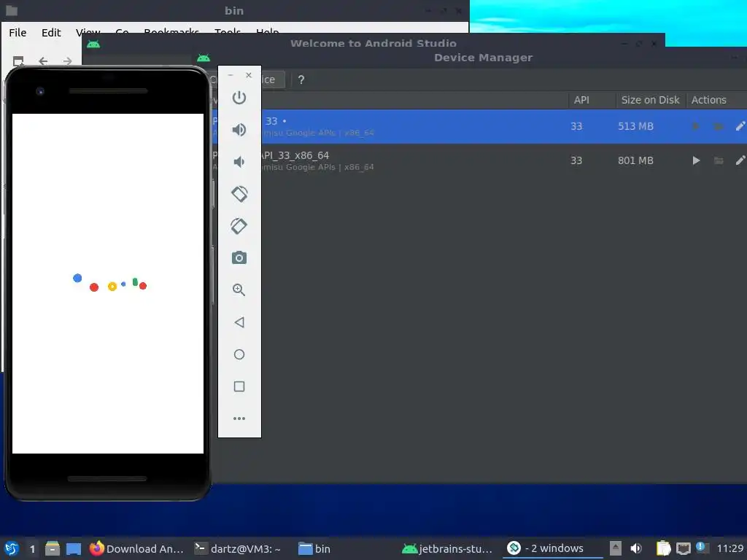The image size is (747, 560).
Task: Select the 801 MB size cell
Action: [635, 160]
